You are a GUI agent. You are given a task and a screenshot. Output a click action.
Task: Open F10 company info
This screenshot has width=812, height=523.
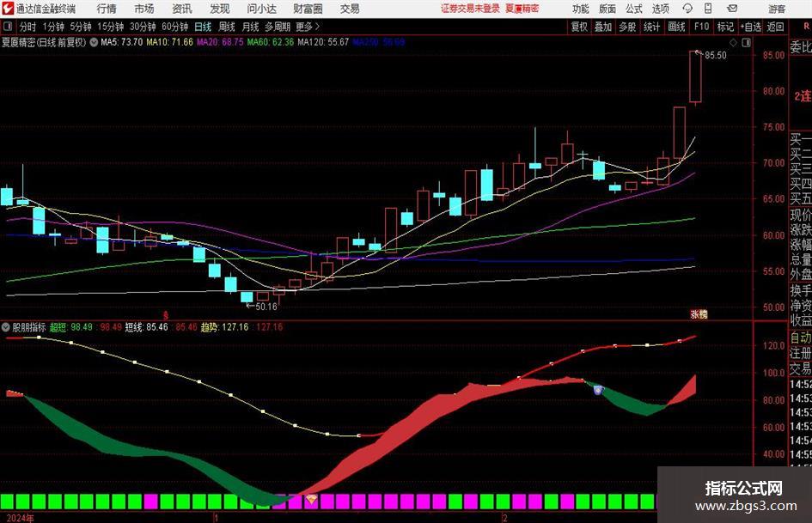point(702,27)
